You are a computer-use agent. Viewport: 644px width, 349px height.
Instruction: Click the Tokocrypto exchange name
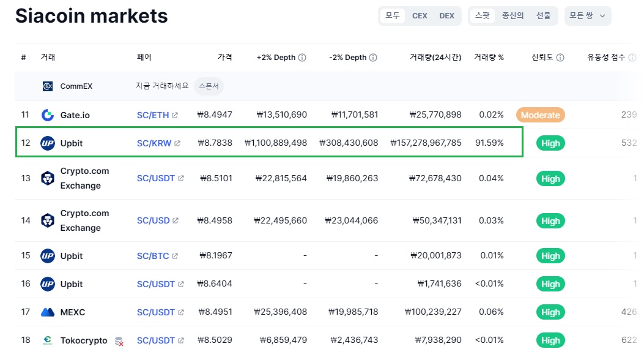(x=84, y=340)
